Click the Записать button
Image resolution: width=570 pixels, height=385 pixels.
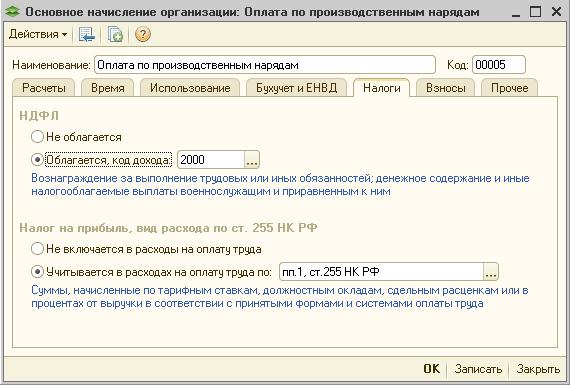click(x=478, y=369)
